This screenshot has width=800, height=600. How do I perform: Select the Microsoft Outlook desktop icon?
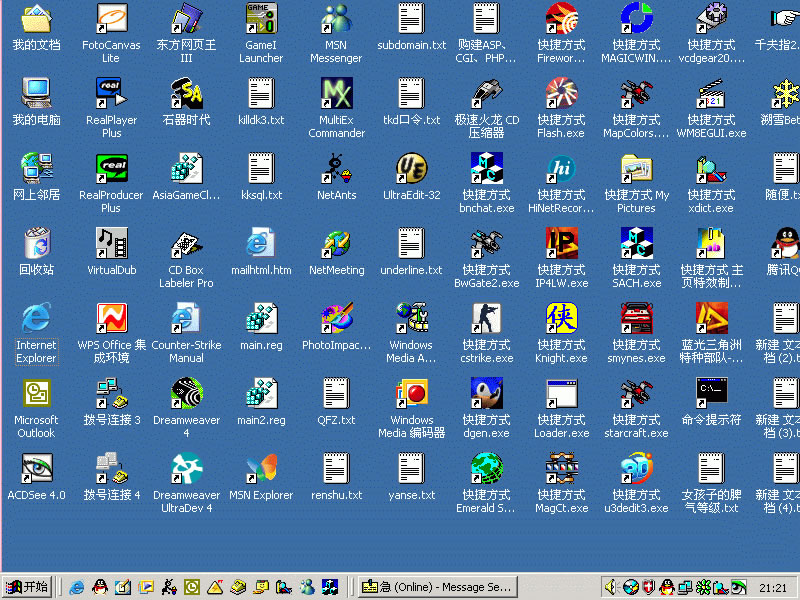coord(36,393)
